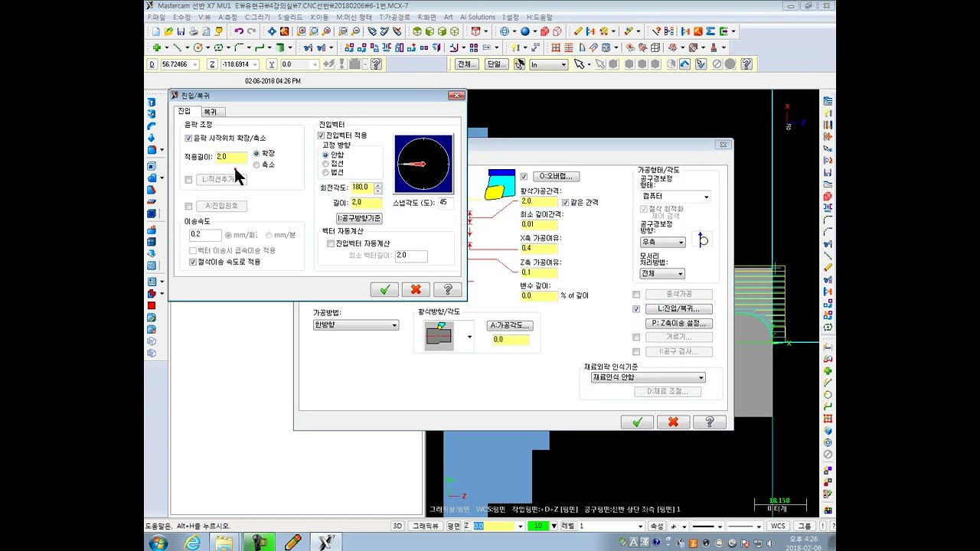
Task: Click the green plus point creation icon
Action: tap(156, 47)
